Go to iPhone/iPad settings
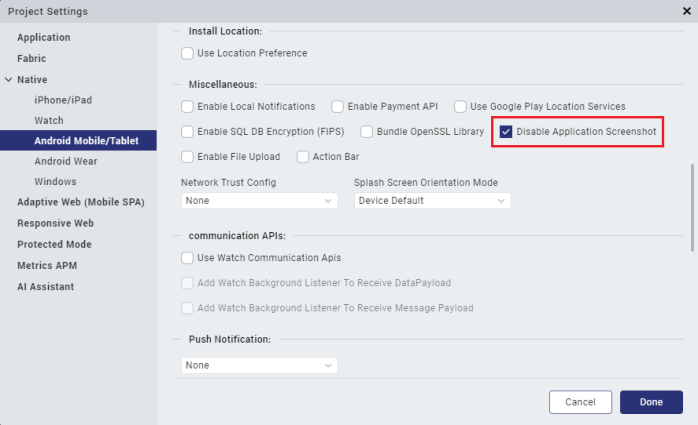 point(63,100)
